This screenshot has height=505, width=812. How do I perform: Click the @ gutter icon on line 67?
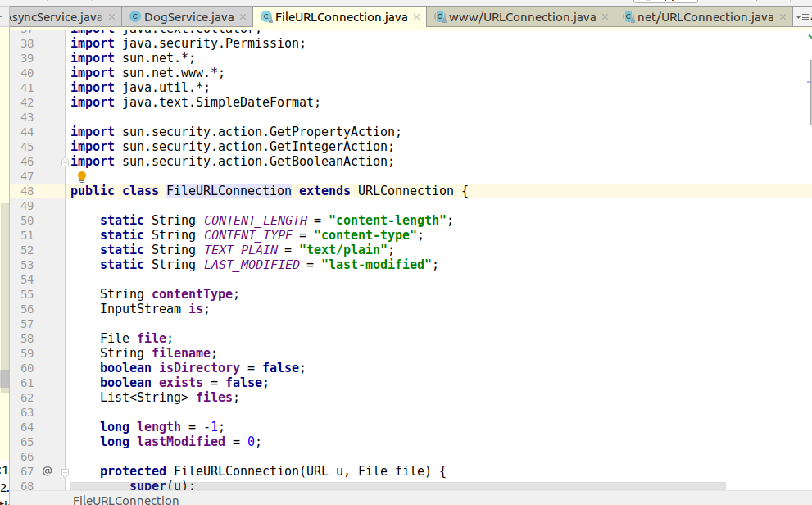pyautogui.click(x=48, y=471)
